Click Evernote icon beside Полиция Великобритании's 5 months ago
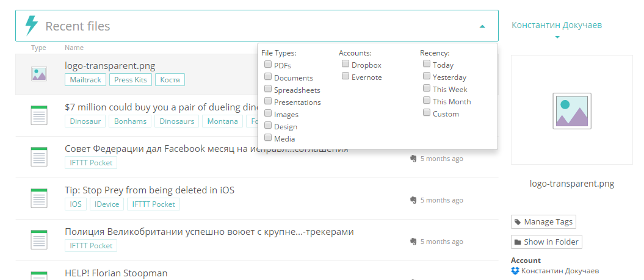 pyautogui.click(x=414, y=242)
